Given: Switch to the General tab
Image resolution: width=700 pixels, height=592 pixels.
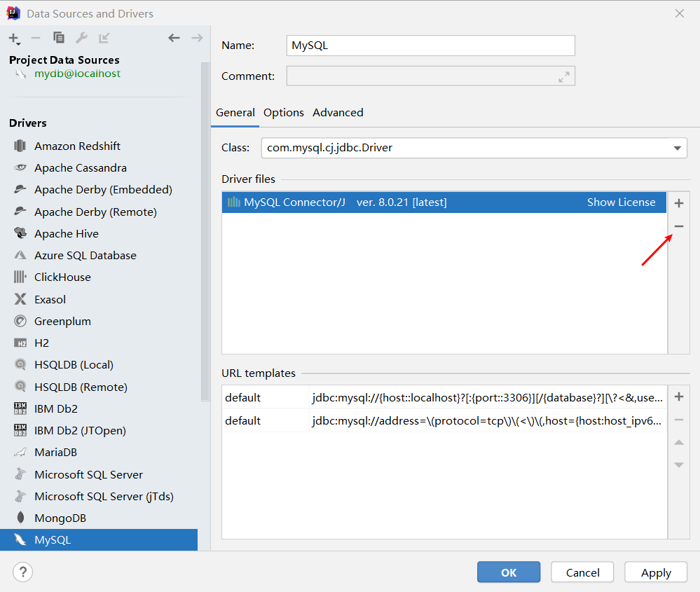Looking at the screenshot, I should [x=235, y=113].
